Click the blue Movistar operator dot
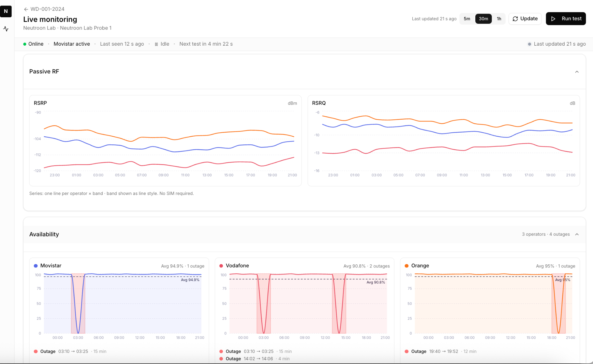Image resolution: width=593 pixels, height=364 pixels. point(36,266)
